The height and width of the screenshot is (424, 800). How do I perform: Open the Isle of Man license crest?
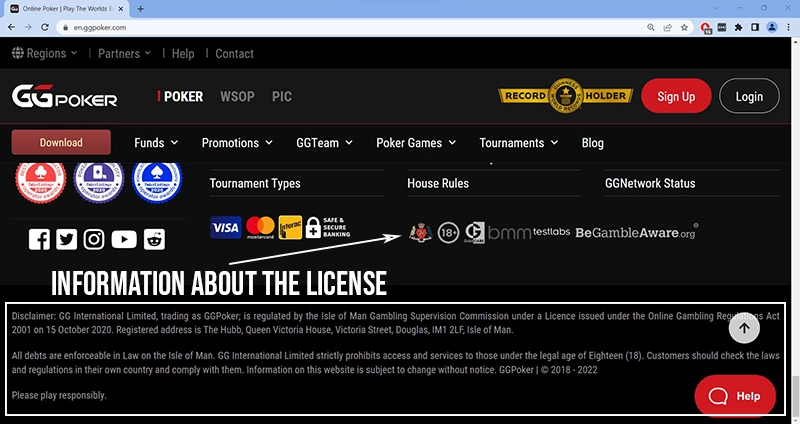coord(420,233)
